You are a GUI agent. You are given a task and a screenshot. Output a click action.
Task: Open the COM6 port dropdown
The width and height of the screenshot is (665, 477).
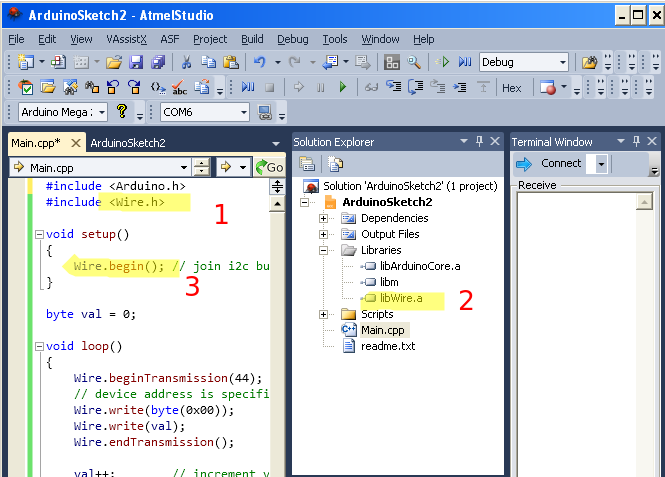coord(244,112)
